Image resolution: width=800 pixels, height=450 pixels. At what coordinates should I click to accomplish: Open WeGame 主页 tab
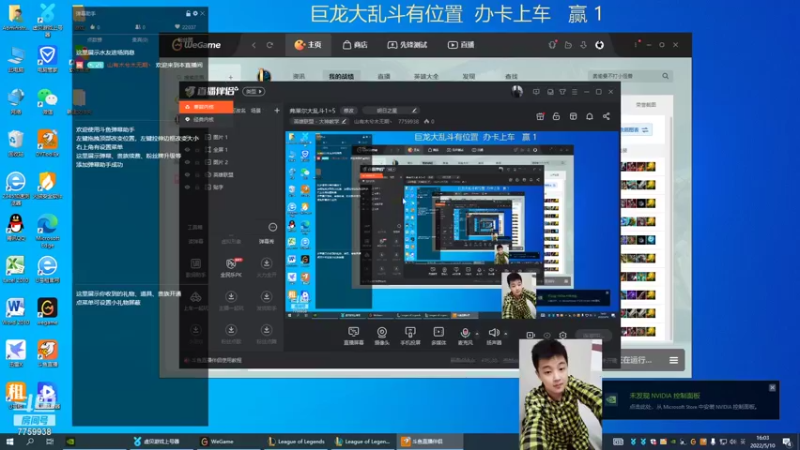coord(308,45)
